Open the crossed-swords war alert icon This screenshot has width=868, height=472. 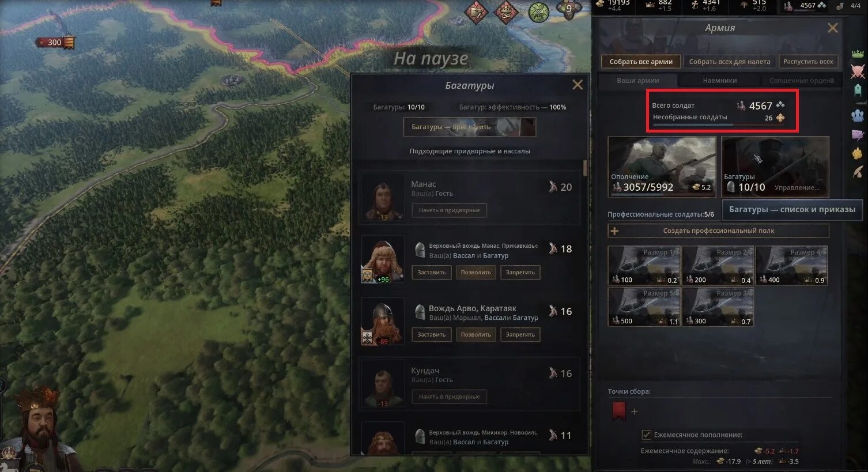click(x=538, y=11)
